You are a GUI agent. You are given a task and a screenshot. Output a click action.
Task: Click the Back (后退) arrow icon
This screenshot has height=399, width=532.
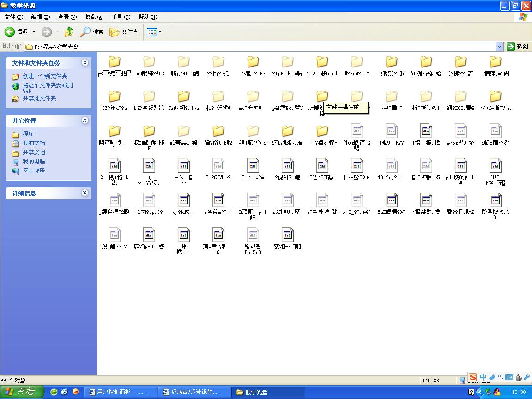(10, 32)
